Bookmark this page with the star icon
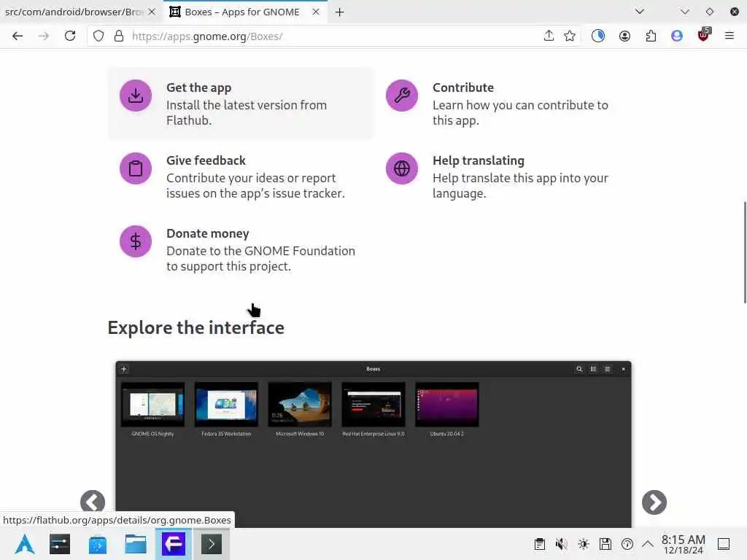This screenshot has width=747, height=560. coord(569,36)
